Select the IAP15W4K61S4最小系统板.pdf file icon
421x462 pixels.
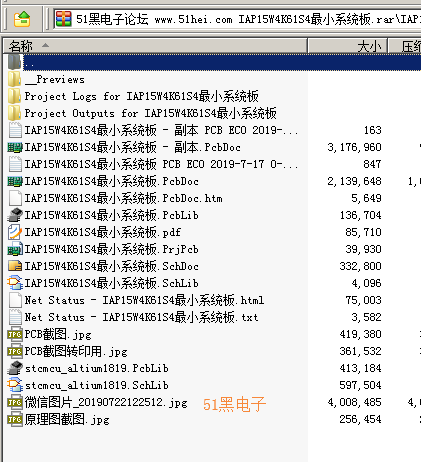tap(15, 232)
